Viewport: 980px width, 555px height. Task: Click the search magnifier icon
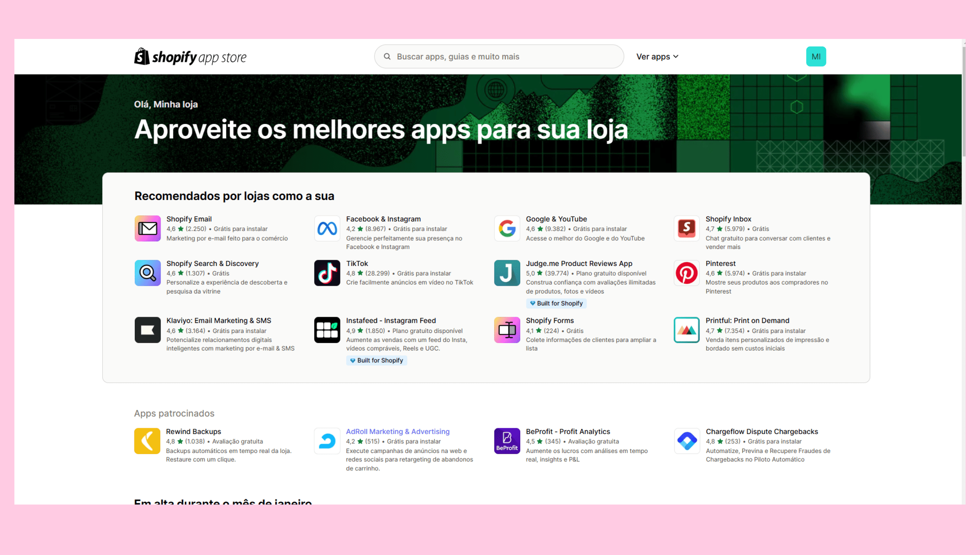pyautogui.click(x=387, y=57)
